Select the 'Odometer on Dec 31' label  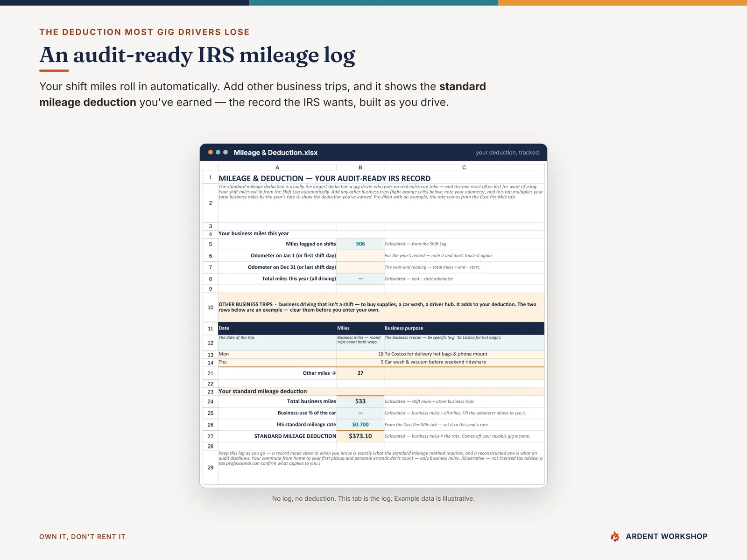pos(292,267)
